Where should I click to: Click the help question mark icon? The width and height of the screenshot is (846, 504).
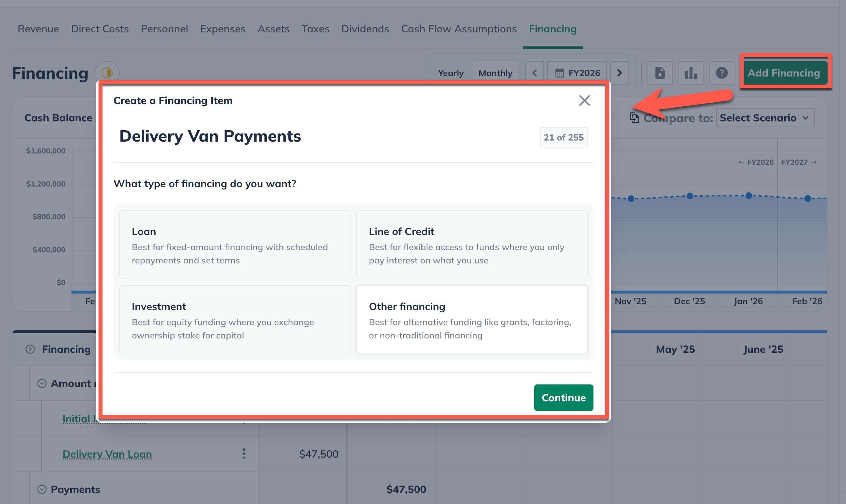coord(722,73)
